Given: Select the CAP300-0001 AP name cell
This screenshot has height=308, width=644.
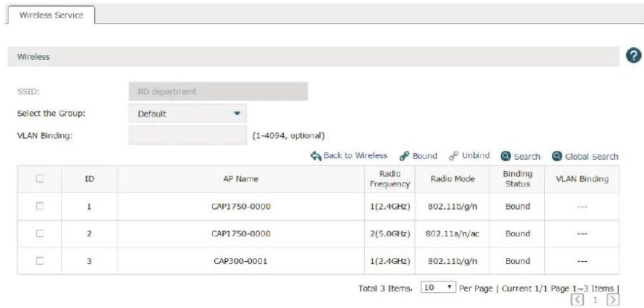Looking at the screenshot, I should pyautogui.click(x=241, y=261).
